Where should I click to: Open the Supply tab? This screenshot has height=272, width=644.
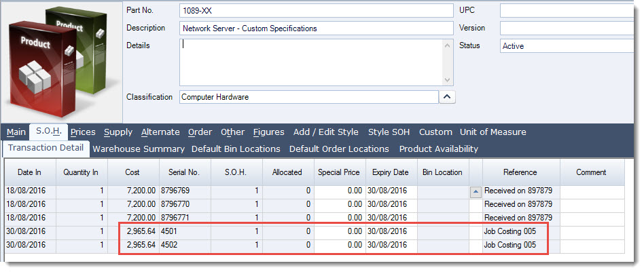point(118,132)
